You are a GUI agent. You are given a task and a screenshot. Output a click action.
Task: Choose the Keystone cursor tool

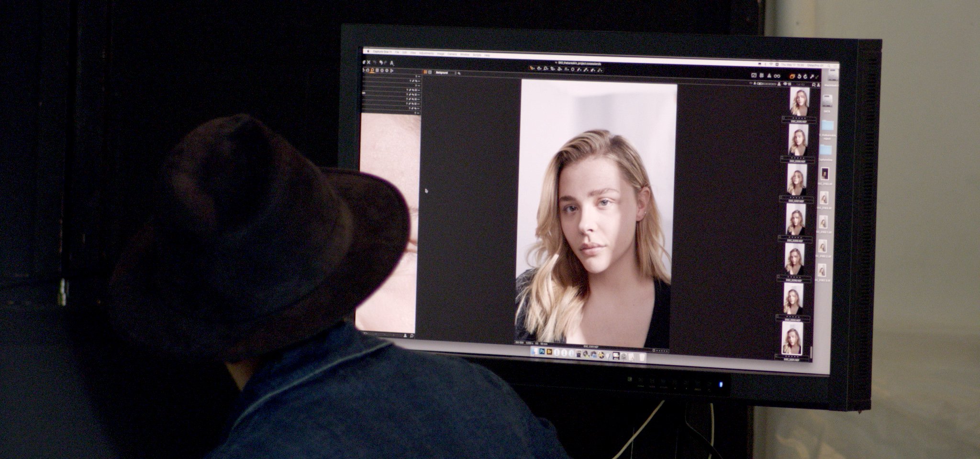567,69
